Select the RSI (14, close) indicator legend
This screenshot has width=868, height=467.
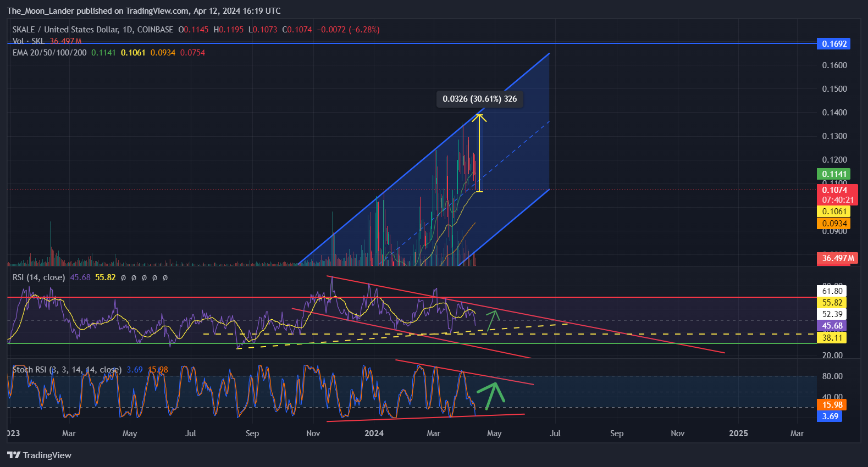pos(38,277)
